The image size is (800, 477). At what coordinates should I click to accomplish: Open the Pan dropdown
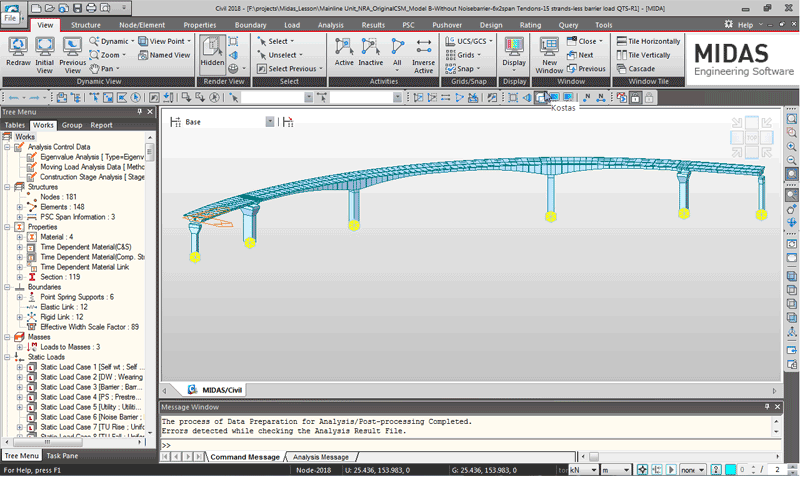coord(105,68)
